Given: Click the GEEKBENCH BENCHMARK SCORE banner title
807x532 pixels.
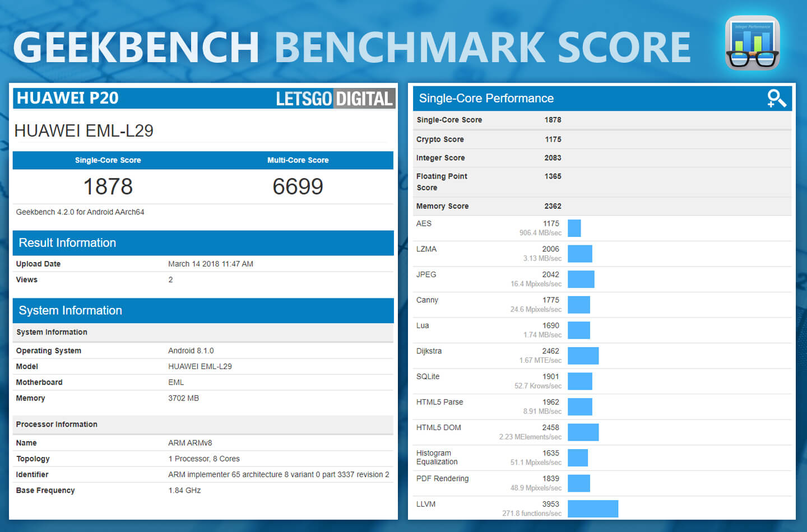Looking at the screenshot, I should point(352,47).
